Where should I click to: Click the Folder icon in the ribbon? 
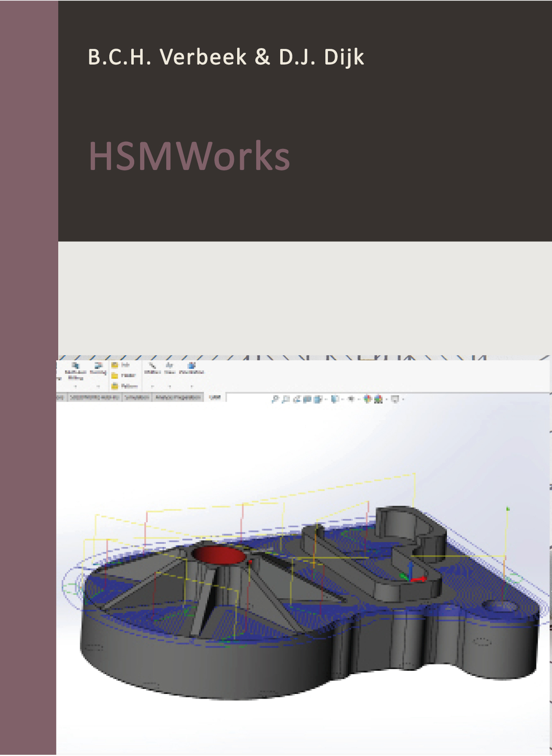(115, 375)
